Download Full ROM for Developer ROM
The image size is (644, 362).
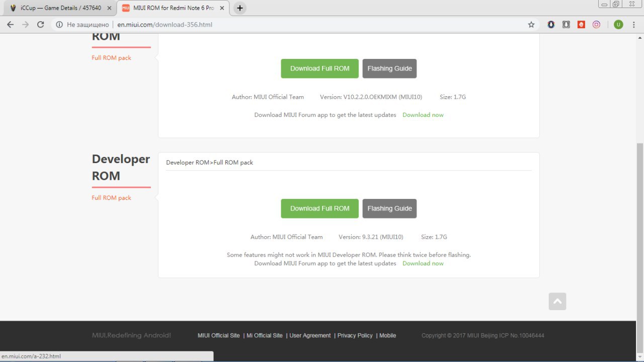[x=319, y=208]
